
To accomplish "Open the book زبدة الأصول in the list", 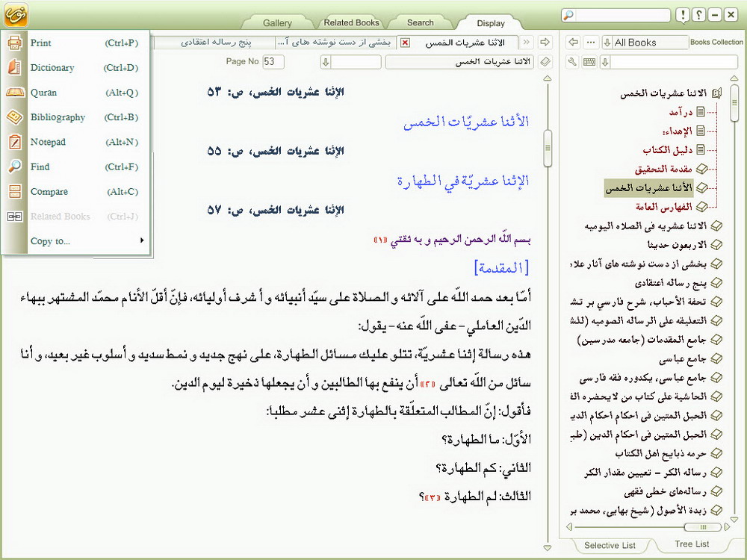I will click(x=639, y=511).
